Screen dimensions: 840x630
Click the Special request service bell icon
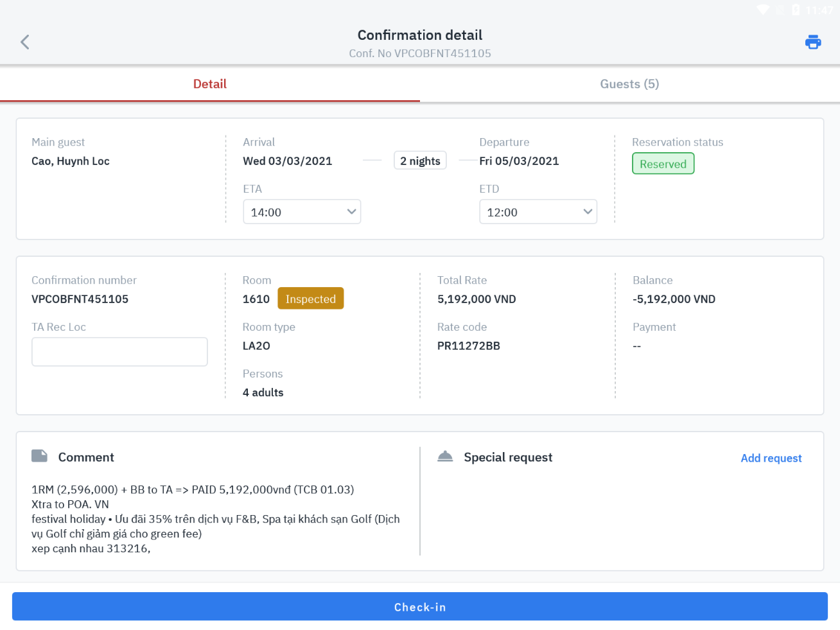[x=445, y=457]
